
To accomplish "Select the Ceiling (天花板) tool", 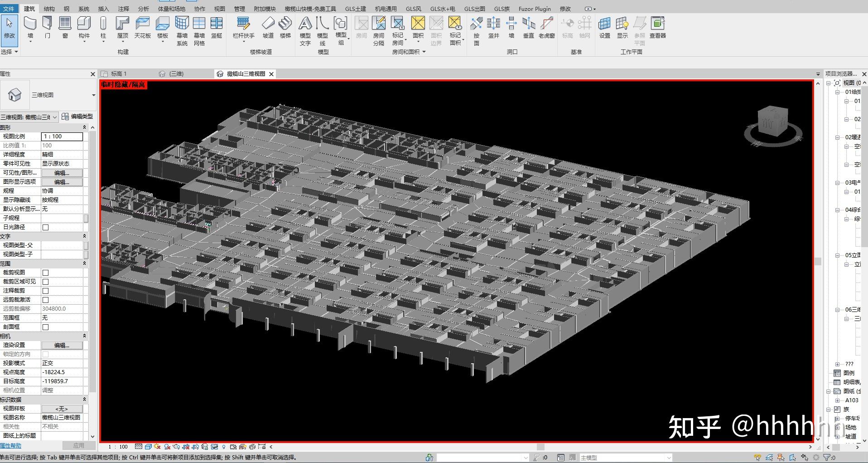I will coord(142,28).
